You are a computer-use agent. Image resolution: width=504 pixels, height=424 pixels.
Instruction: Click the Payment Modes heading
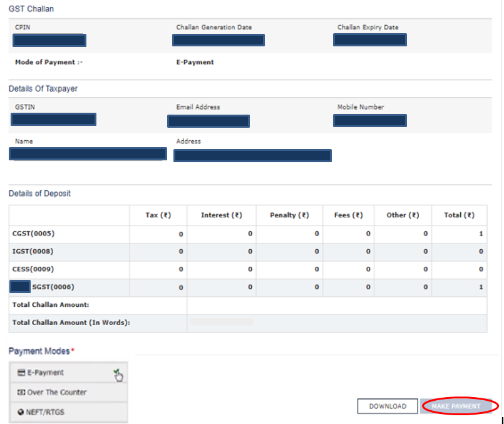point(39,351)
